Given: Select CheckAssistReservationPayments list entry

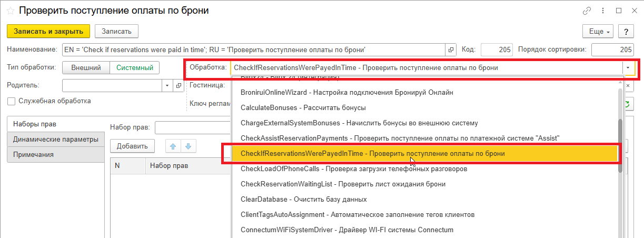Looking at the screenshot, I should [424, 138].
